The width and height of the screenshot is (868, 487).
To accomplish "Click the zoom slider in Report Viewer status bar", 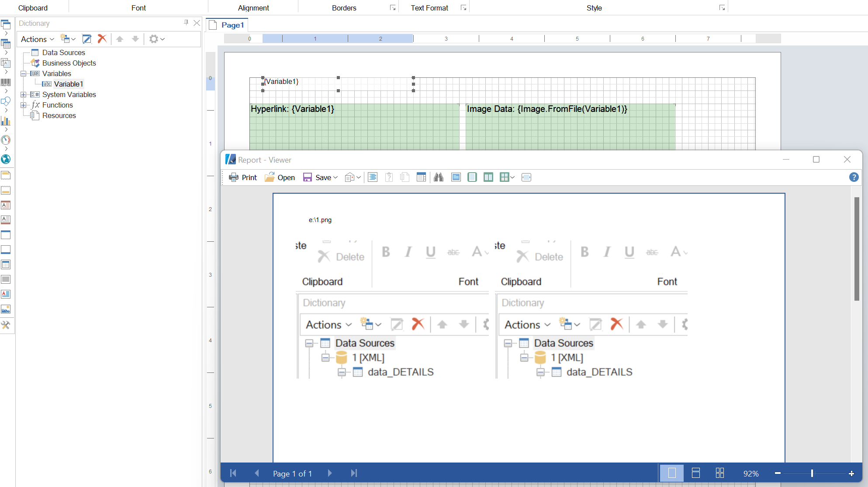I will (x=813, y=473).
